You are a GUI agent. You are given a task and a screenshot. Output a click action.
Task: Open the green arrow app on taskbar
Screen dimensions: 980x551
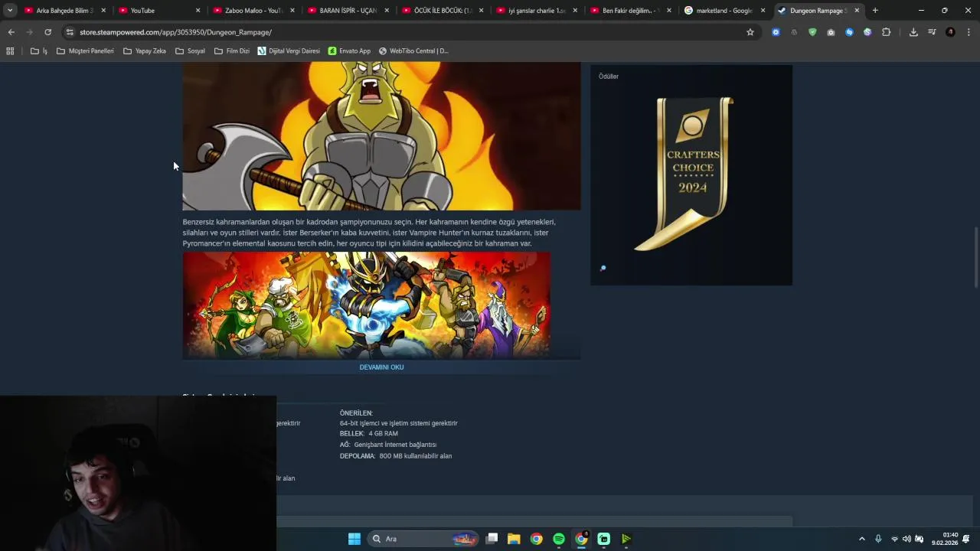[626, 539]
